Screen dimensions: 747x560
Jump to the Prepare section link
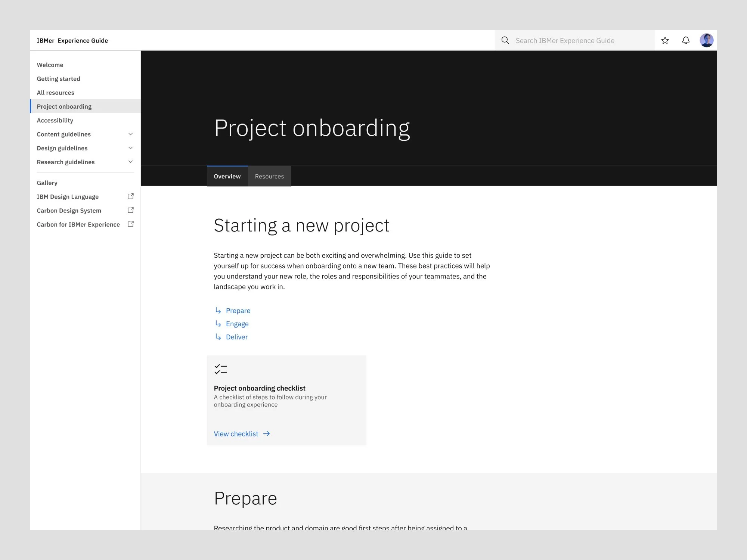coord(238,311)
